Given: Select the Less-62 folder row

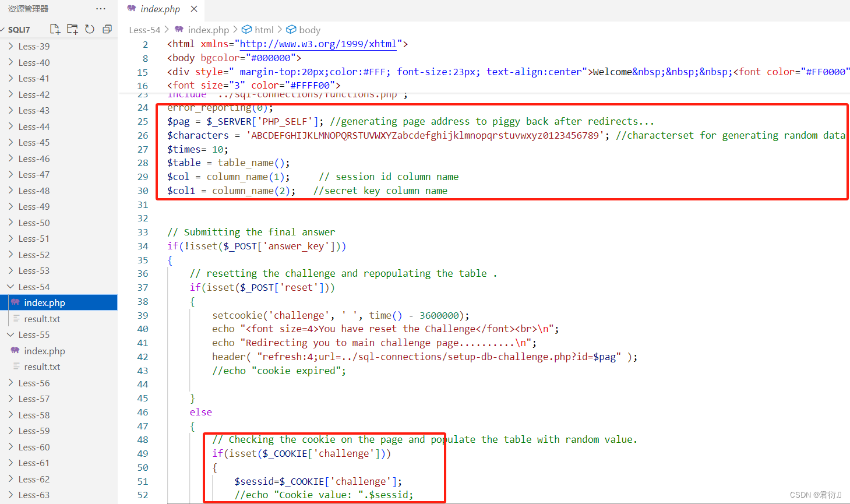Looking at the screenshot, I should (59, 479).
